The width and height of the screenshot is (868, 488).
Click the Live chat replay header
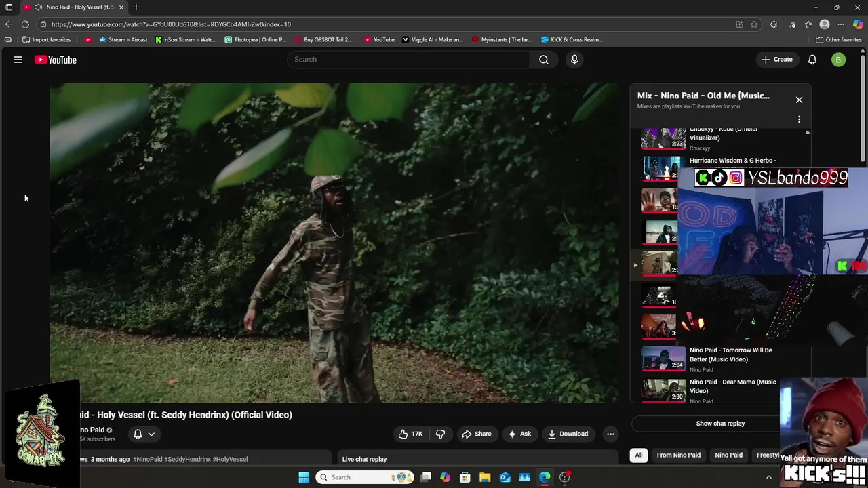(x=364, y=459)
